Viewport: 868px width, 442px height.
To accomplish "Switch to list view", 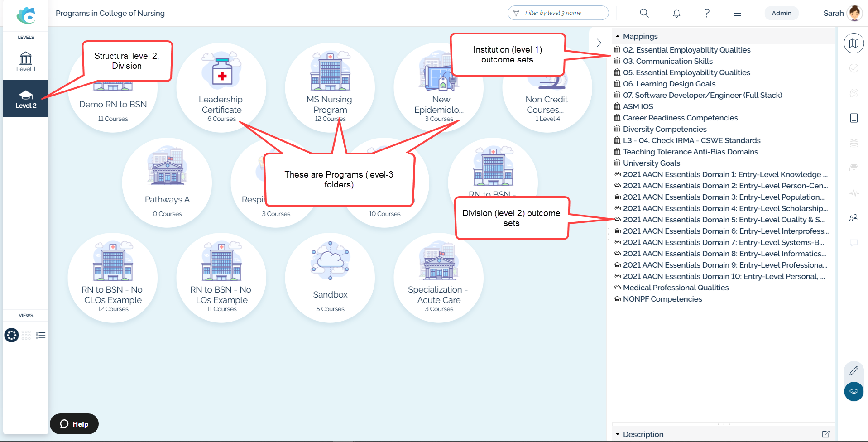I will click(x=41, y=335).
